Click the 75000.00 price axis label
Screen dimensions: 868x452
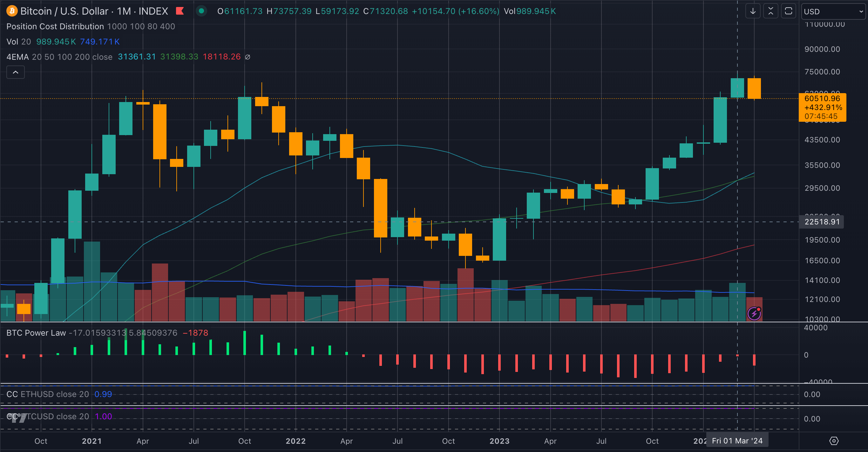pos(822,72)
